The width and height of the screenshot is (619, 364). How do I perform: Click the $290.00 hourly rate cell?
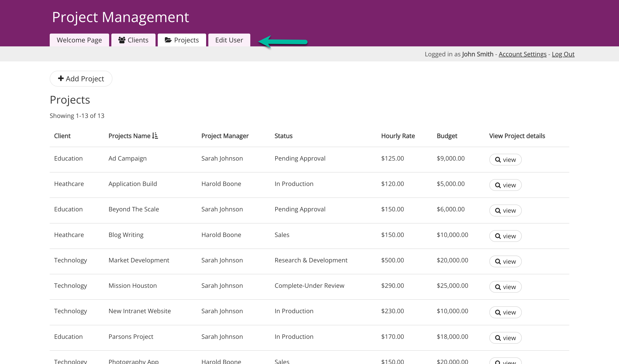(x=393, y=285)
